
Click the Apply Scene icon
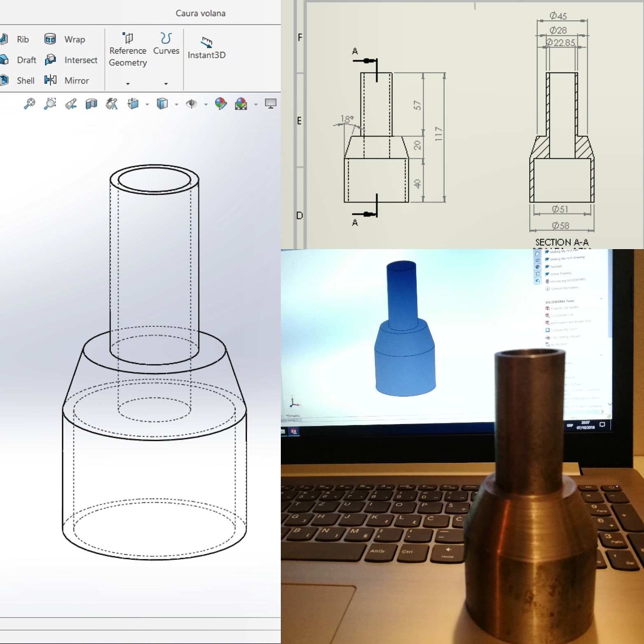241,104
